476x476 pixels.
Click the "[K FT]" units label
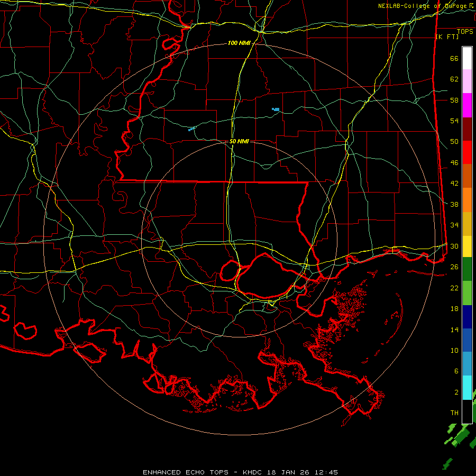pyautogui.click(x=447, y=36)
